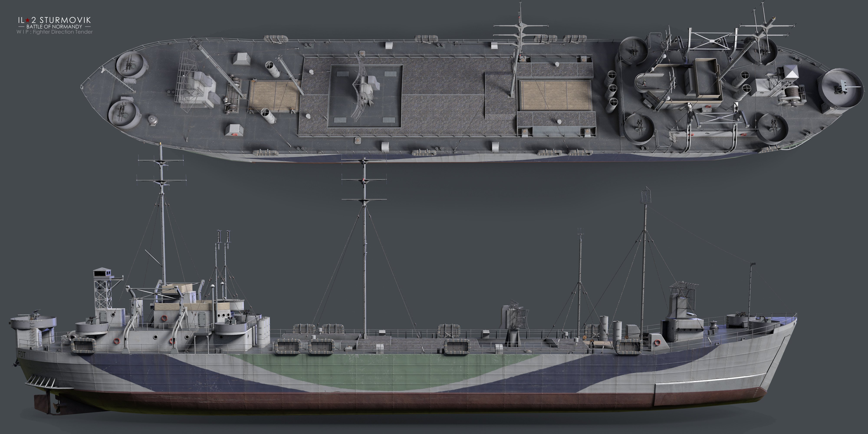Click the FDT marking on the stern hull

pos(22,354)
